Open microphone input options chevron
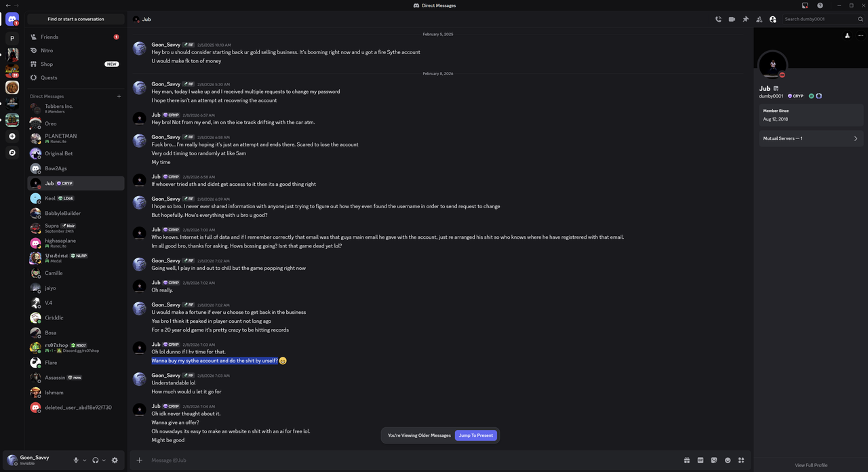This screenshot has height=472, width=868. coord(85,460)
